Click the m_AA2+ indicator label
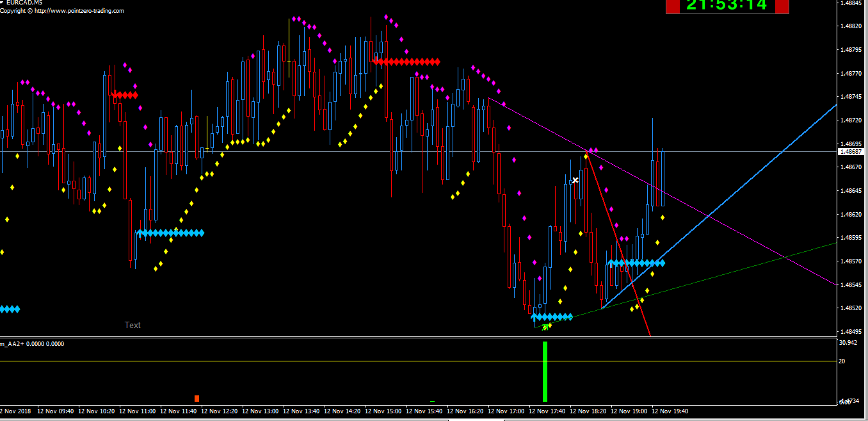 pos(32,344)
